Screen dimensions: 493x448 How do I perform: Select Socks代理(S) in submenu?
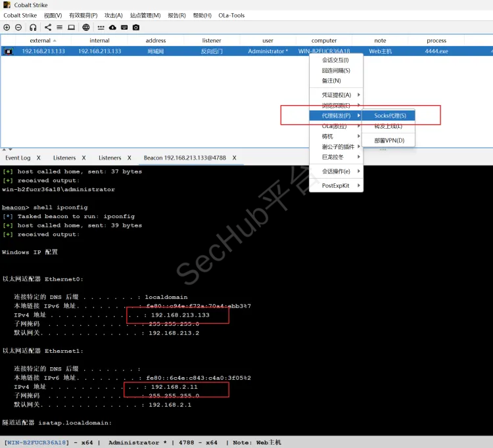[388, 116]
